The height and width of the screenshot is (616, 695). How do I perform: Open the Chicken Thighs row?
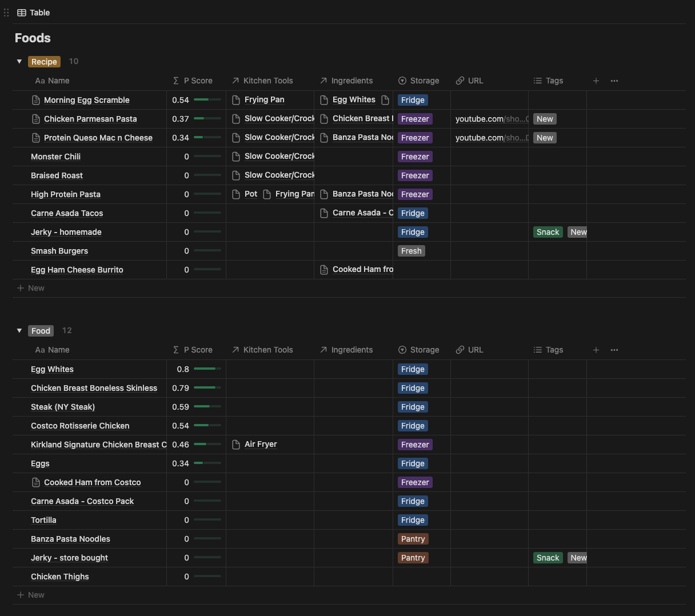60,577
